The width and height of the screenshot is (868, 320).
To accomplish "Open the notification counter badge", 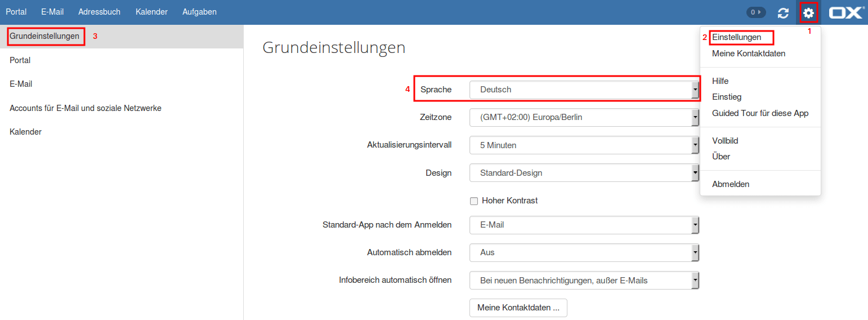I will tap(756, 12).
